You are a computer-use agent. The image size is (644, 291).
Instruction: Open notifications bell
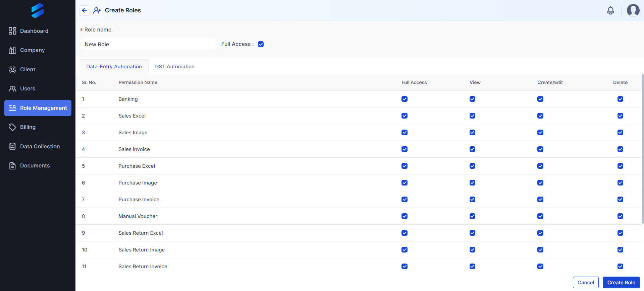(610, 10)
